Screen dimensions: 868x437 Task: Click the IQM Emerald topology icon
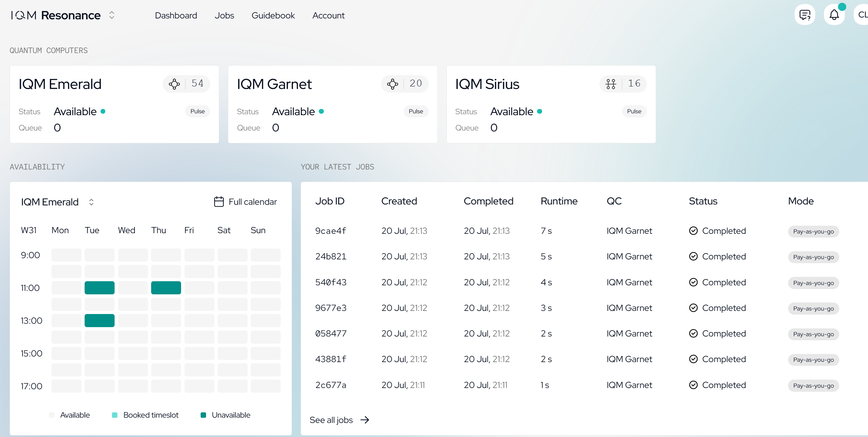[174, 84]
